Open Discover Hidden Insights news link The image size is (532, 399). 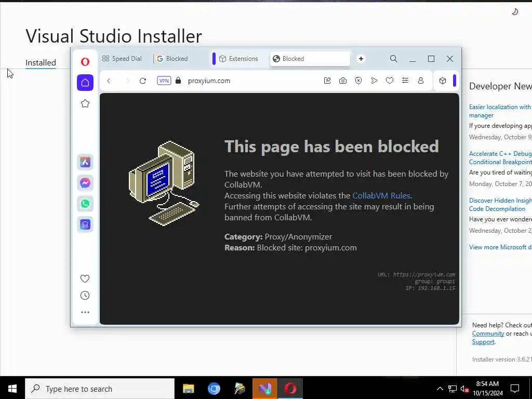point(500,205)
